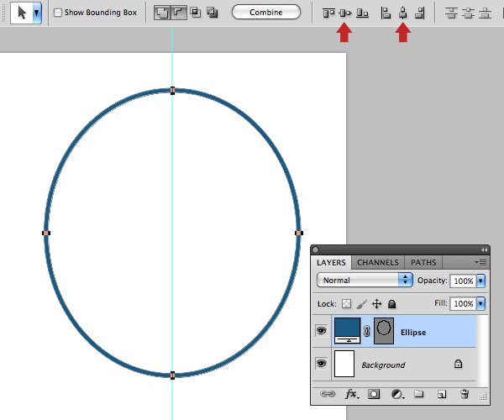The image size is (504, 420).
Task: Align right edges of paths
Action: pyautogui.click(x=420, y=13)
